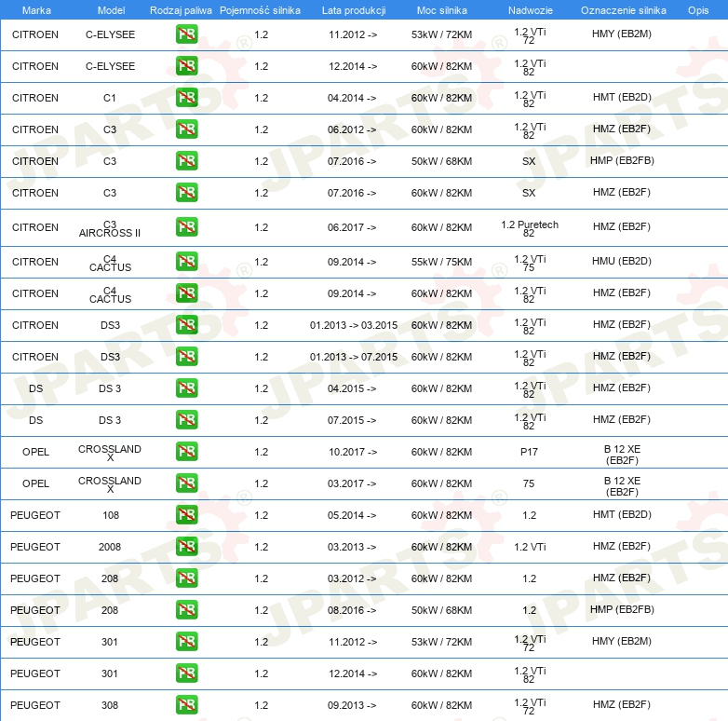The image size is (728, 721).
Task: Select the 'HMU (EB2D)' engine code cell
Action: click(x=622, y=261)
